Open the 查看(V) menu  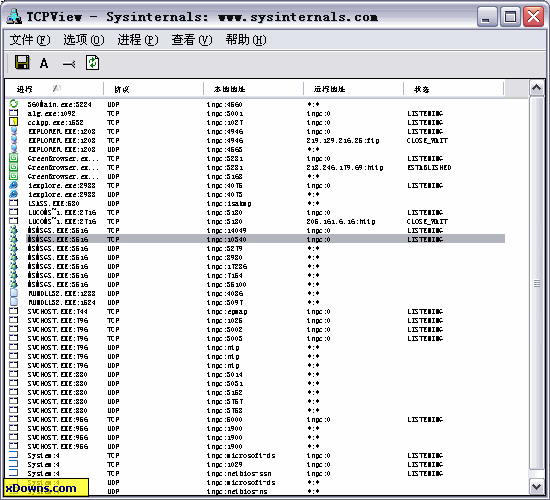(x=192, y=40)
